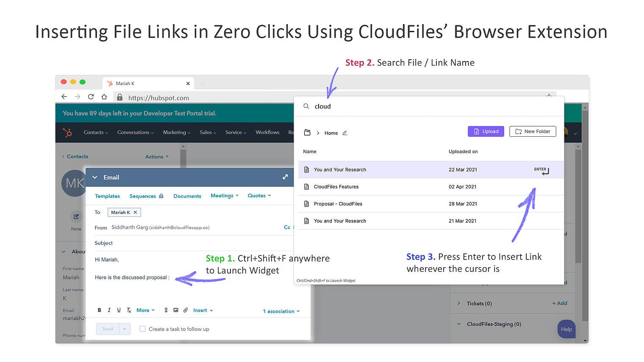The image size is (644, 362).
Task: Open the Templates tab in email composer
Action: 107,196
